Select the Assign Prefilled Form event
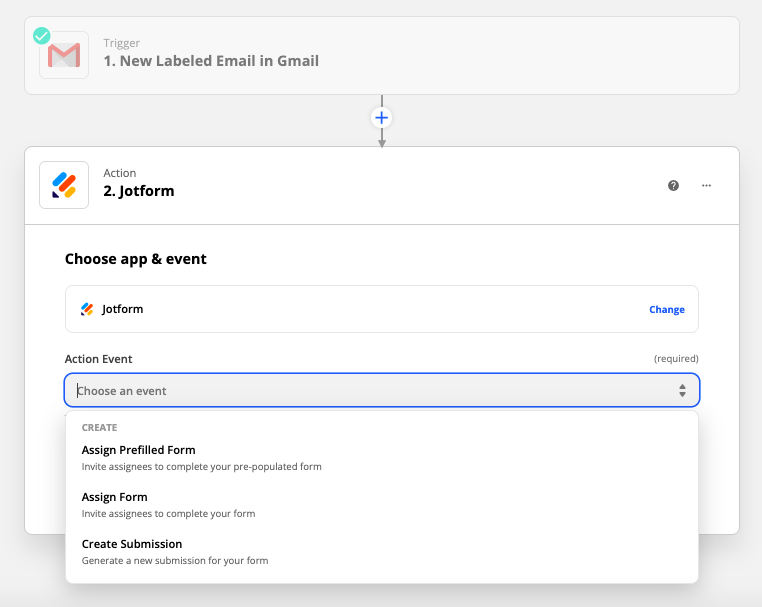Screen dimensions: 762x607 point(138,450)
